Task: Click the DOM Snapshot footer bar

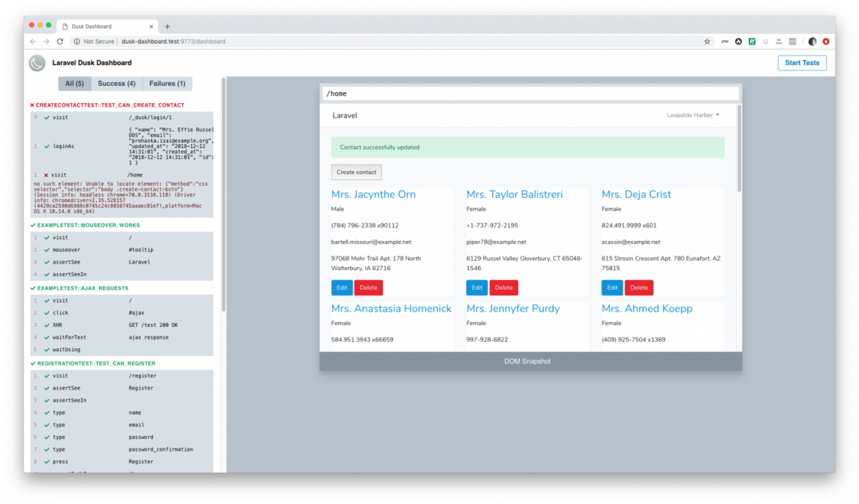Action: click(531, 361)
